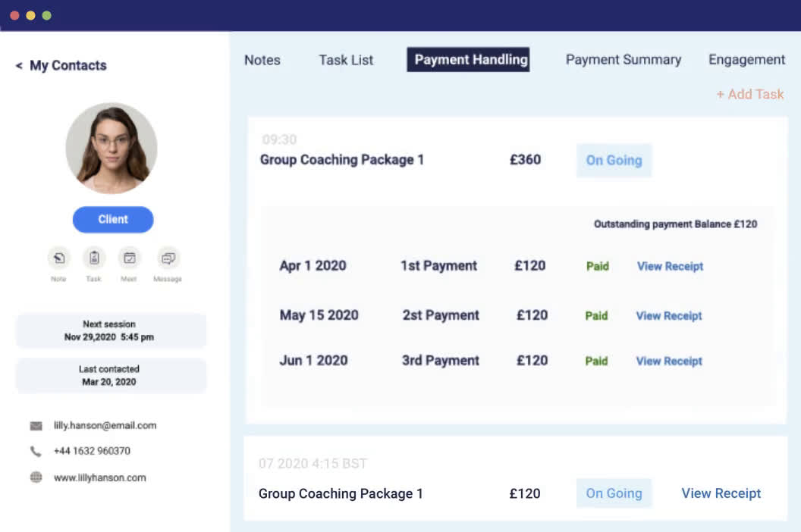The width and height of the screenshot is (801, 532).
Task: Click the email envelope icon
Action: click(36, 426)
